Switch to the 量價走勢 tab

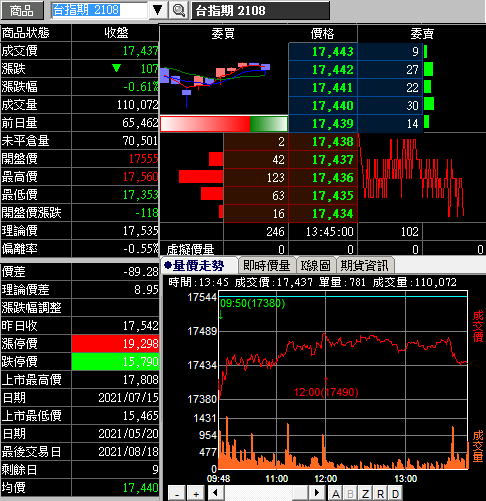199,266
